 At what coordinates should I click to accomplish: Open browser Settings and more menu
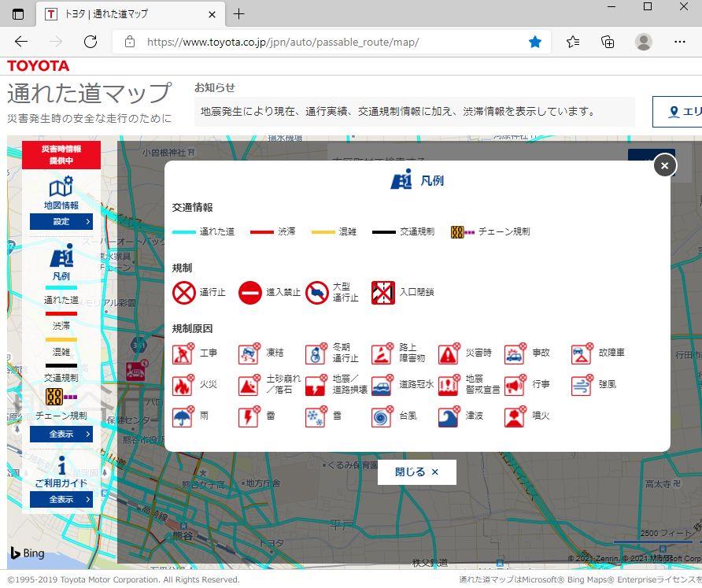(680, 42)
